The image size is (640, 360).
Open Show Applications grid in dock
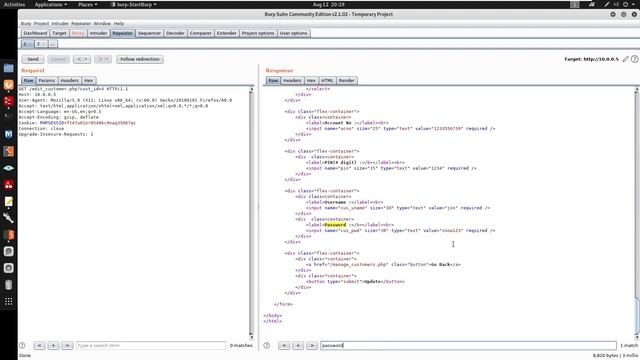point(9,302)
